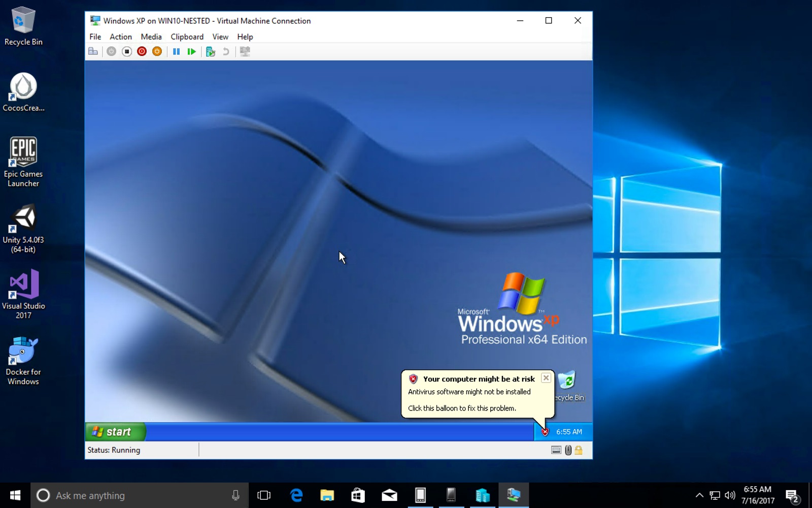812x508 pixels.
Task: Select the CocosCreator desktop shortcut
Action: [23, 92]
